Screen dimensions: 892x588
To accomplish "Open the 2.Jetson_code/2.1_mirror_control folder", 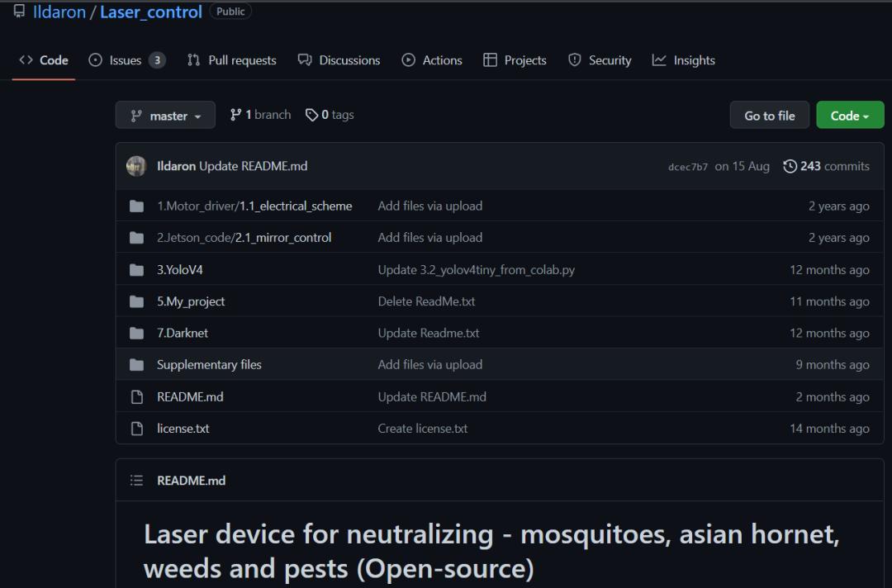I will pyautogui.click(x=244, y=238).
